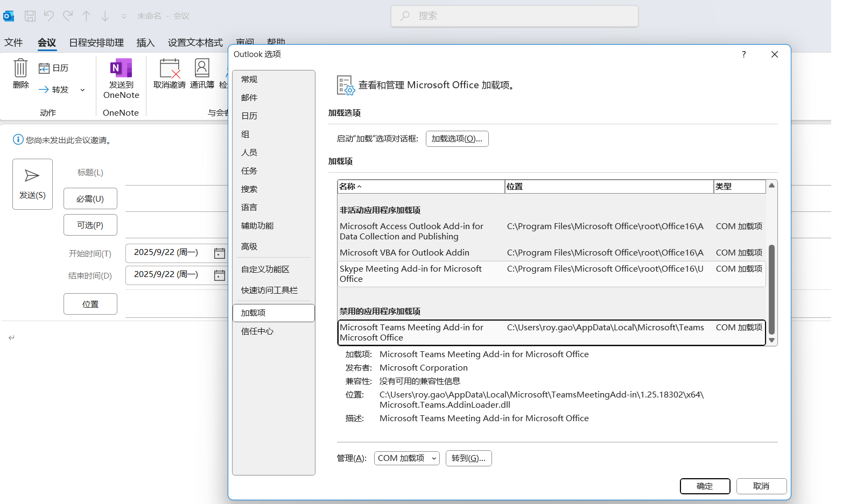Open start date calendar picker icon
This screenshot has width=857, height=504.
coord(220,253)
